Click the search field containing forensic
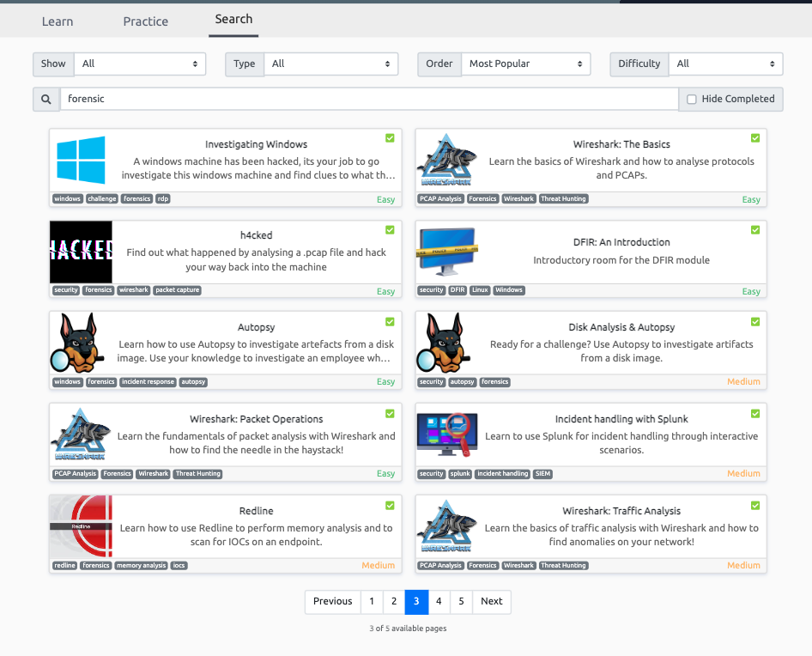This screenshot has height=656, width=812. [369, 99]
